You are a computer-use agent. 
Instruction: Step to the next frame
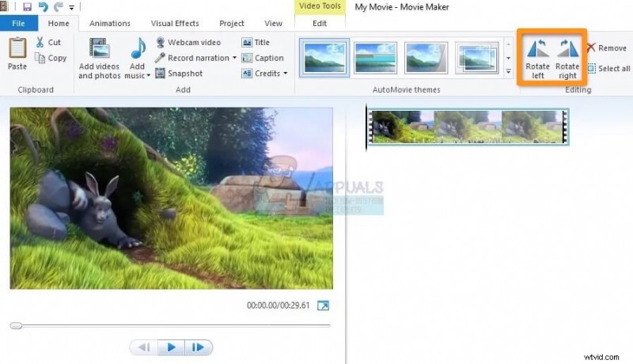point(199,347)
